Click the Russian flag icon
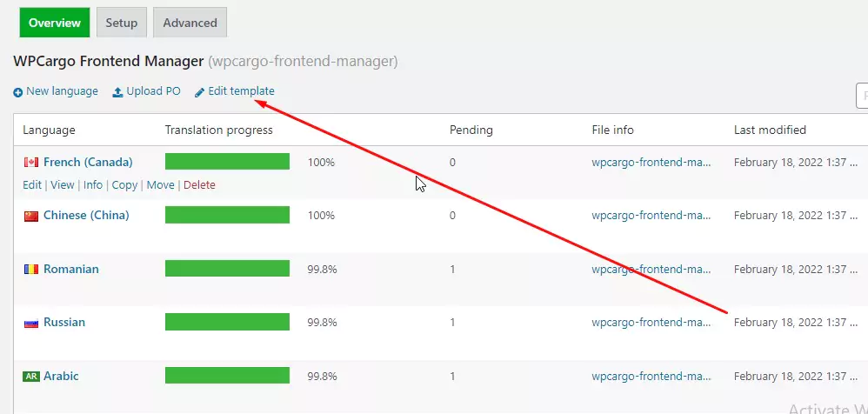Image resolution: width=868 pixels, height=414 pixels. tap(31, 323)
